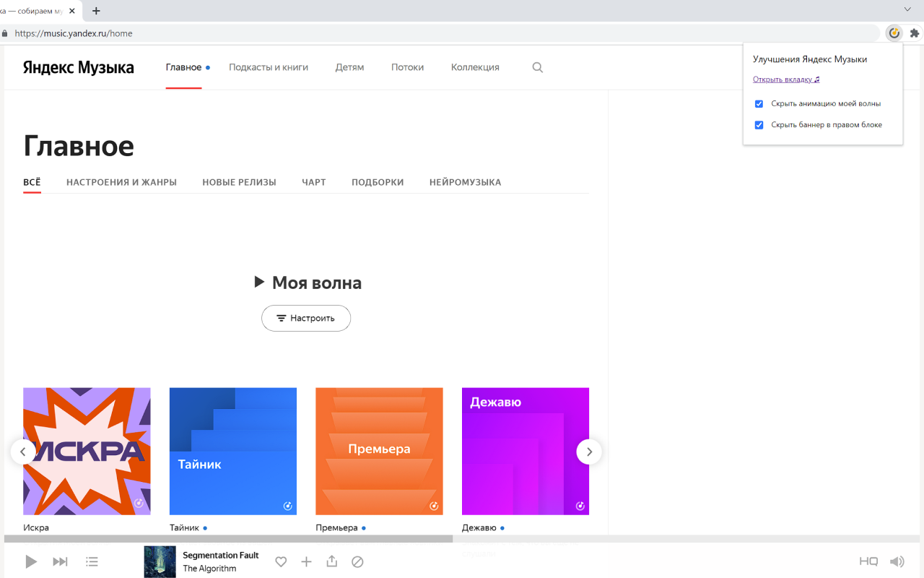The image size is (924, 578).
Task: Uncheck Скрыть анимацию моей волны
Action: (759, 104)
